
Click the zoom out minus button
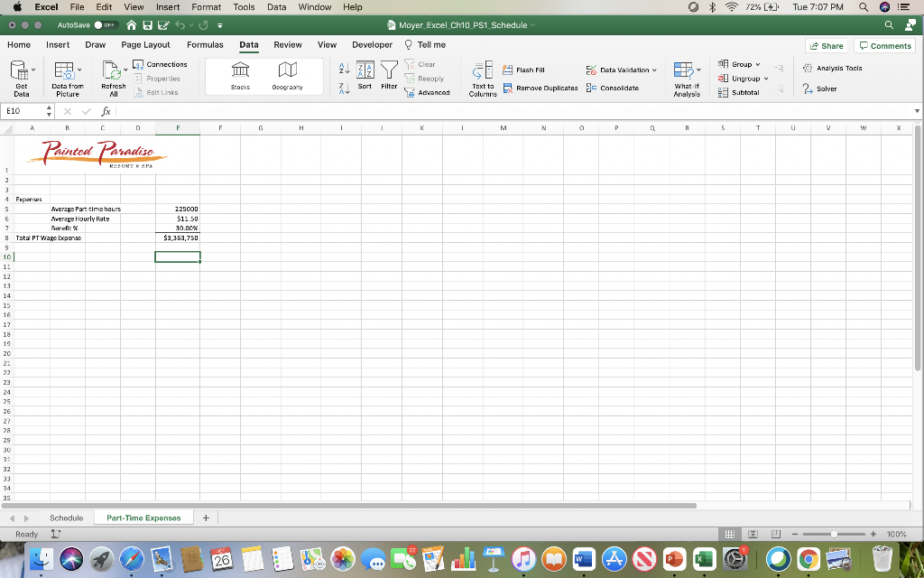click(x=795, y=534)
